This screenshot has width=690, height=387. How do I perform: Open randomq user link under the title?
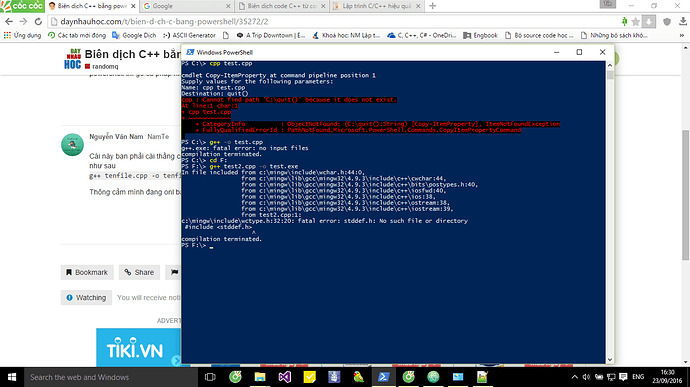coord(105,66)
